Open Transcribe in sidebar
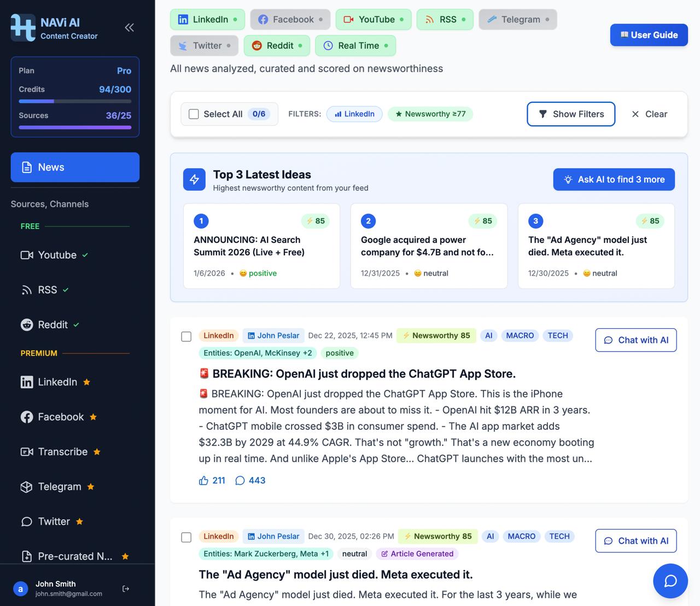This screenshot has height=606, width=700. (x=75, y=452)
